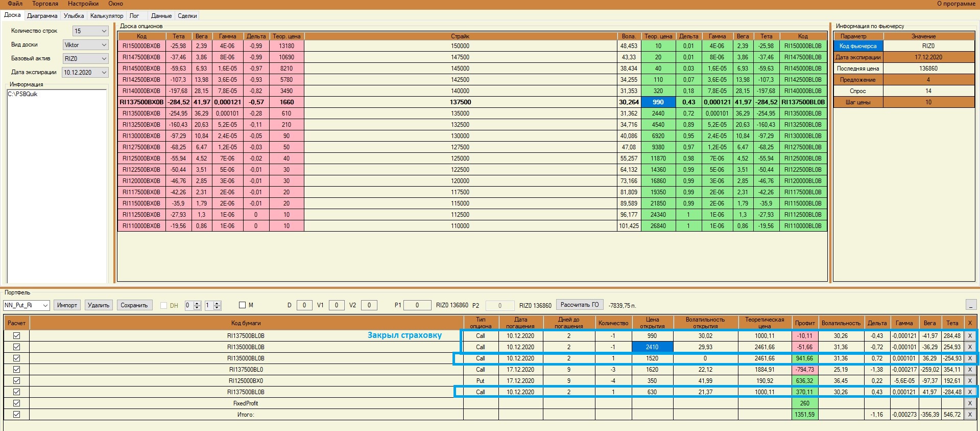Click the Код фьючерса parameter cell
This screenshot has width=980, height=431.
click(858, 46)
